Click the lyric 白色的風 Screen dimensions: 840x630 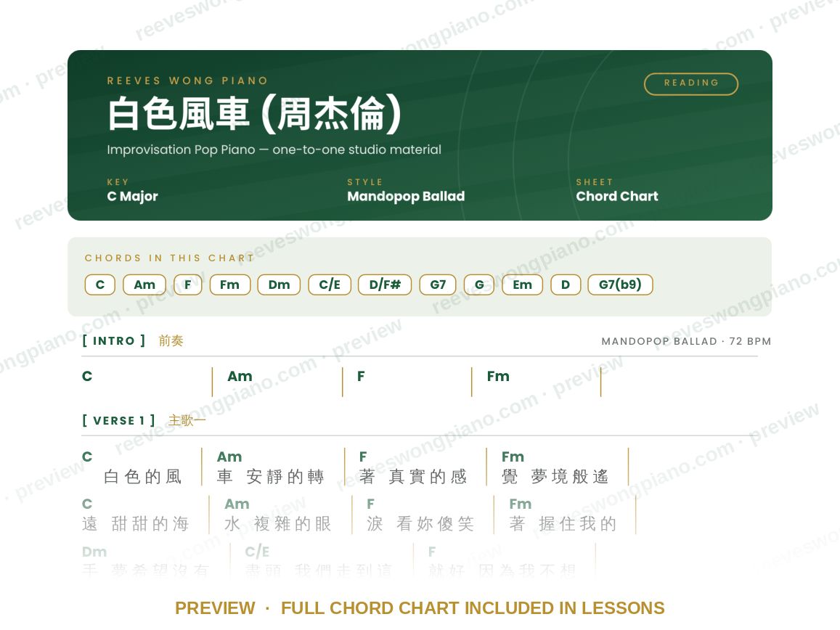[142, 476]
